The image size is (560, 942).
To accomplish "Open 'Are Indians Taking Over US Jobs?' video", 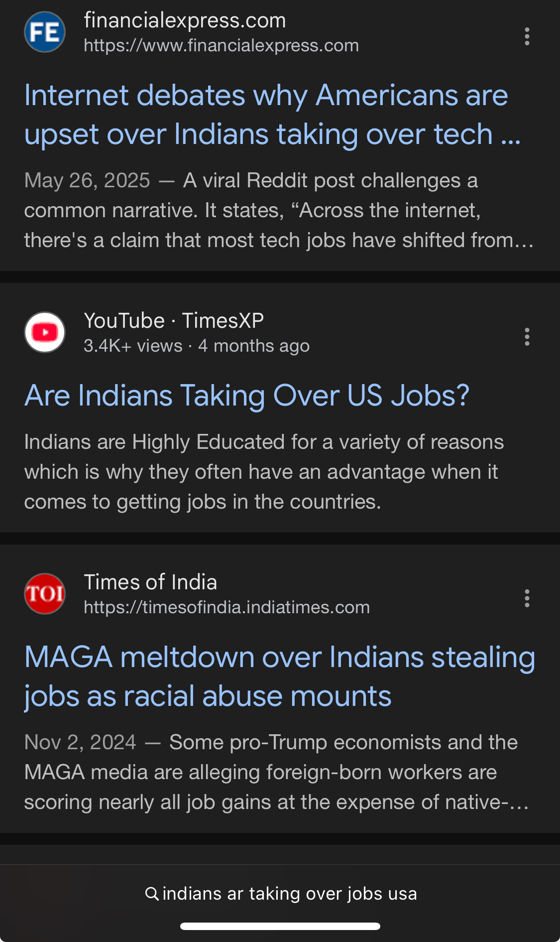I will (x=247, y=396).
